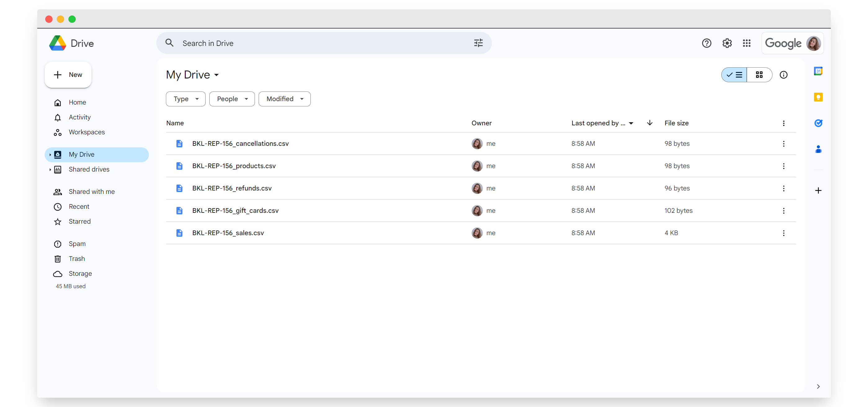Switch to grid view layout
Screen dimensions: 868x407
pos(760,74)
